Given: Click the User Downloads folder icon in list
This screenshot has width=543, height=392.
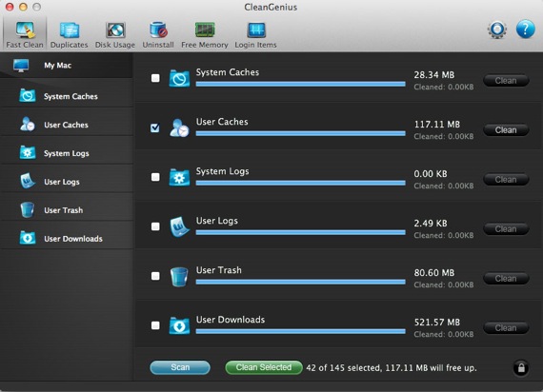Looking at the screenshot, I should pyautogui.click(x=179, y=325).
